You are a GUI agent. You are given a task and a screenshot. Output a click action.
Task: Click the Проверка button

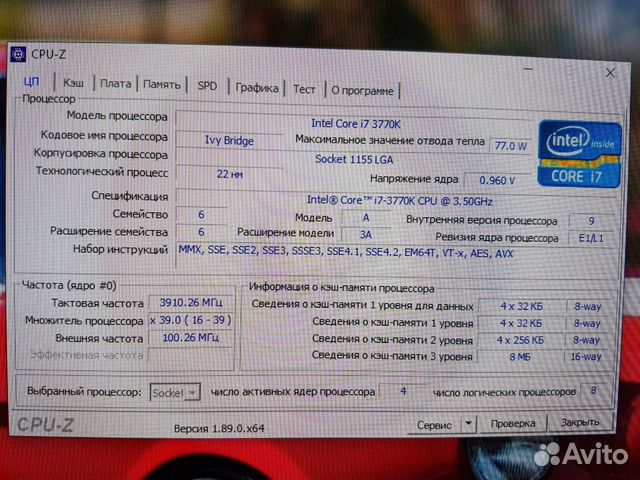tap(513, 424)
